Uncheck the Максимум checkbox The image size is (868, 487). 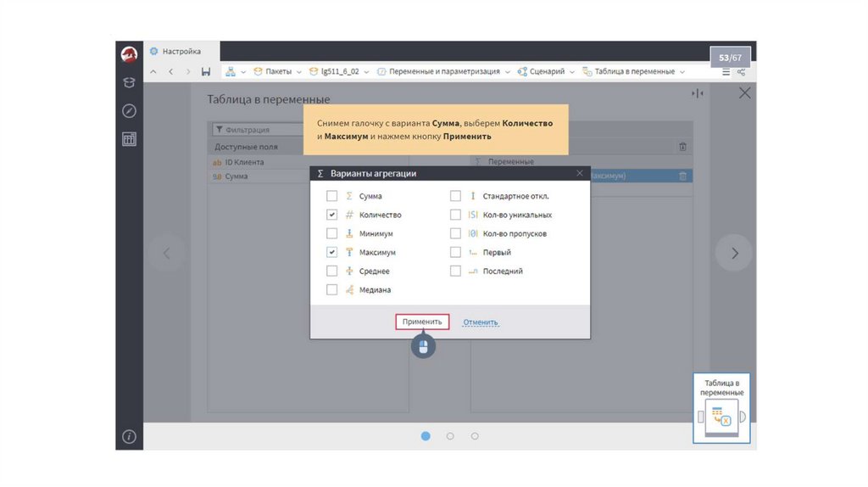[331, 252]
